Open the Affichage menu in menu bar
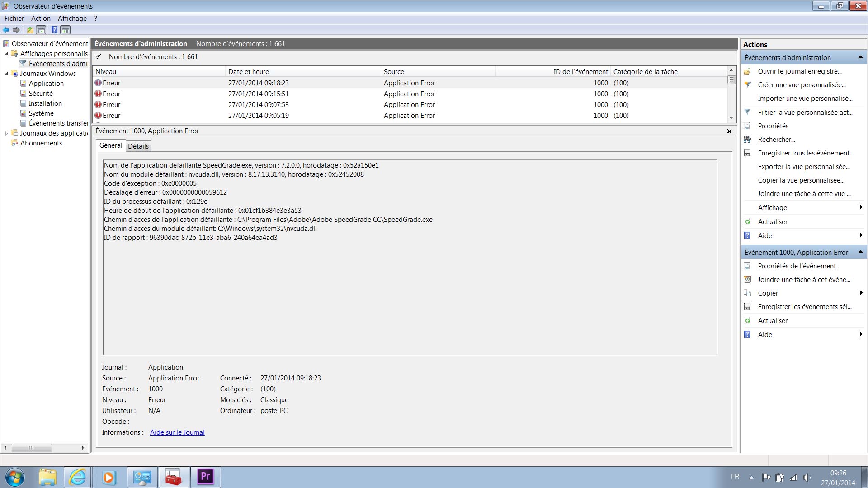868x488 pixels. (x=72, y=19)
